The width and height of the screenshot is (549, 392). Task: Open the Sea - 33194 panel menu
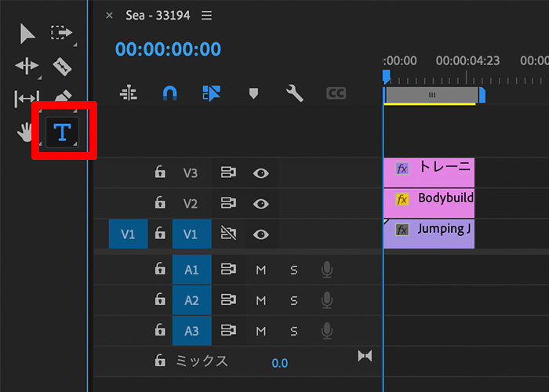206,16
